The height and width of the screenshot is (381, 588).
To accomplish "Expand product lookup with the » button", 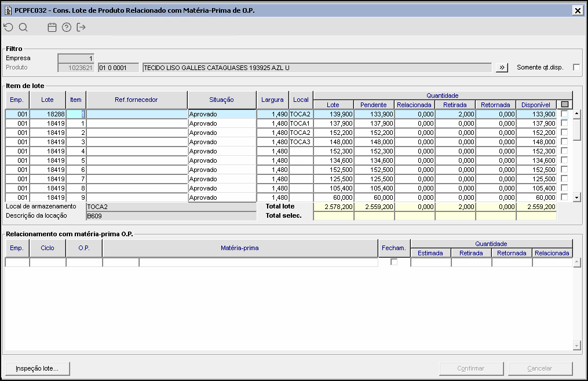I will pyautogui.click(x=501, y=68).
